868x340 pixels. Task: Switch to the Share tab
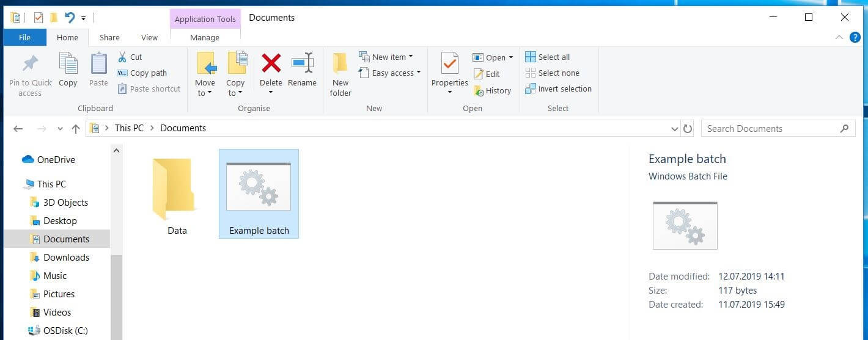pos(109,37)
